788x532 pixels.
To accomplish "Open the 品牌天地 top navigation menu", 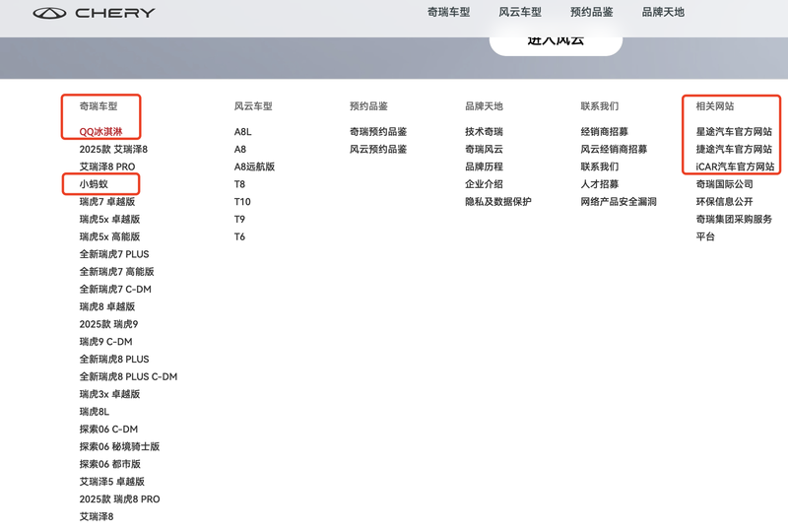I will 663,12.
